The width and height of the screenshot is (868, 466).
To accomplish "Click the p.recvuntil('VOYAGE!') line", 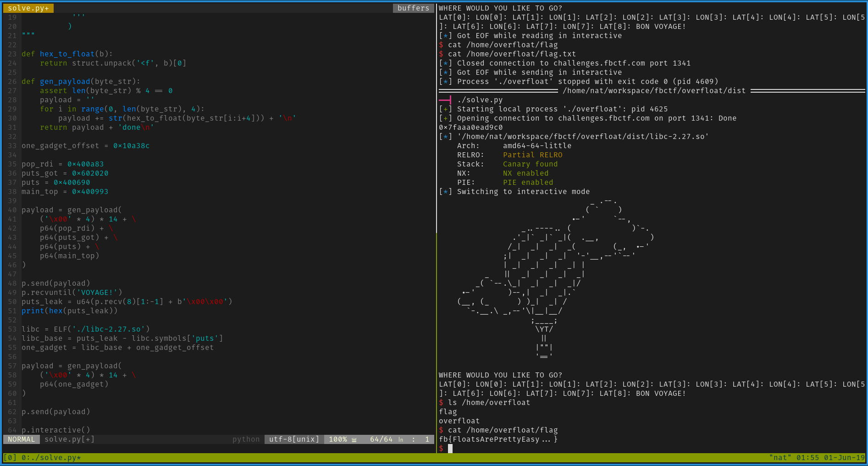I will tap(72, 293).
